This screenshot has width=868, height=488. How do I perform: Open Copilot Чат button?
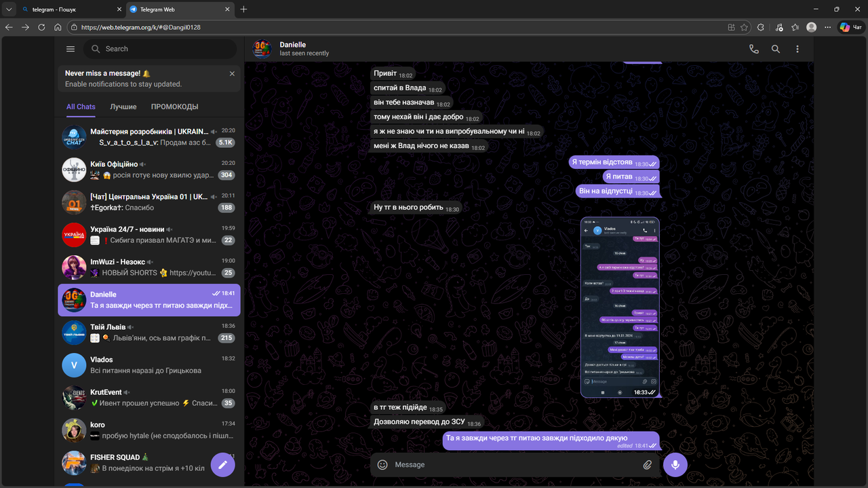coord(852,27)
